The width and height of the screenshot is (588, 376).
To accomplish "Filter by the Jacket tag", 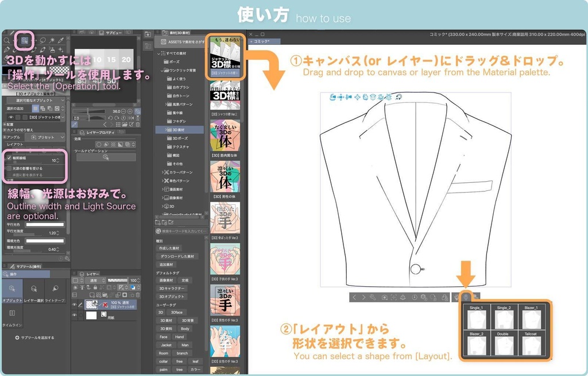I will (166, 345).
